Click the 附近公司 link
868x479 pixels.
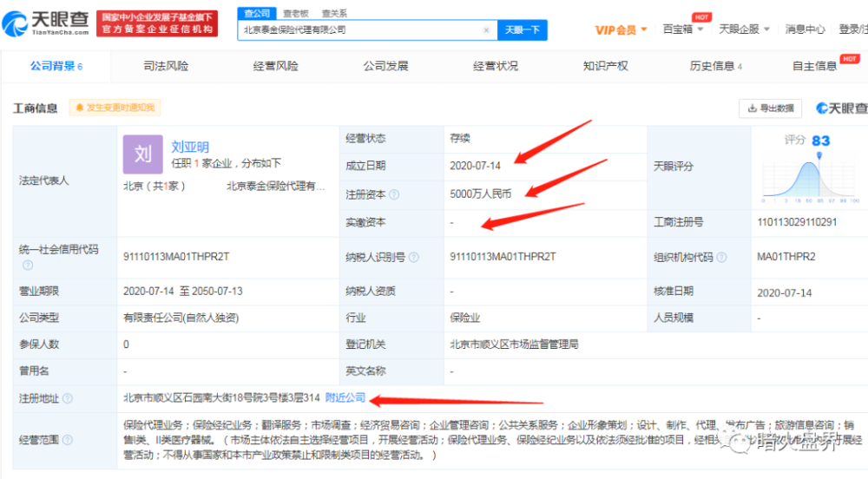tap(345, 397)
